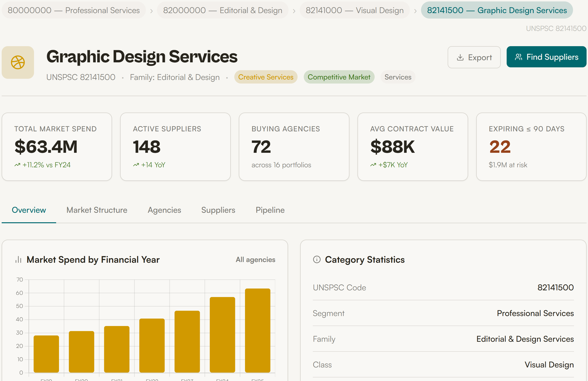
Task: Switch to the Suppliers tab
Action: (x=218, y=210)
